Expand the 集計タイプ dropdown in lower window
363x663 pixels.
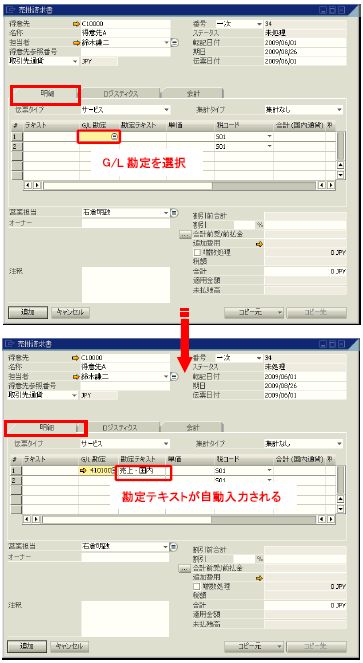[339, 444]
